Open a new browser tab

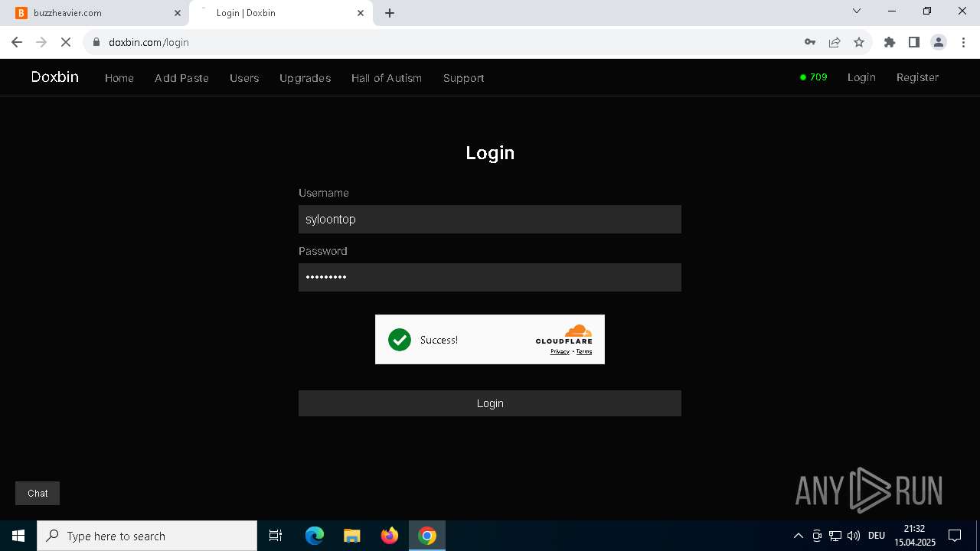[x=390, y=13]
